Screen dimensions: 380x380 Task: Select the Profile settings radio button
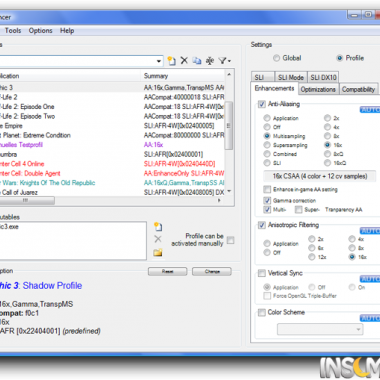[340, 58]
